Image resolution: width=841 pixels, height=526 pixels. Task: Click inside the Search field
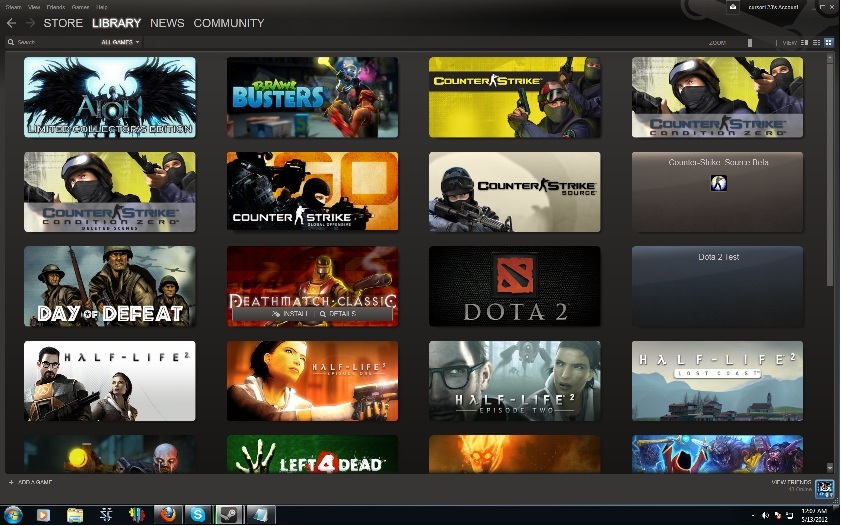(x=54, y=42)
